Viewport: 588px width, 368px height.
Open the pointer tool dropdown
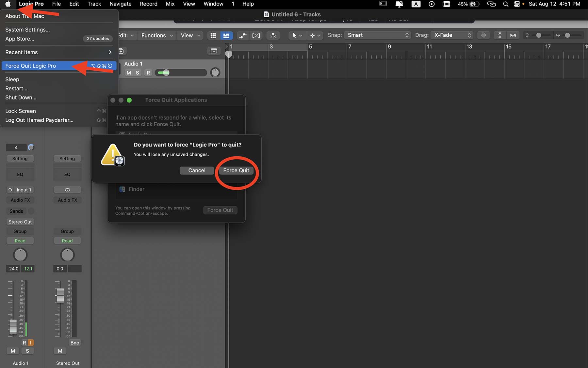tap(297, 35)
